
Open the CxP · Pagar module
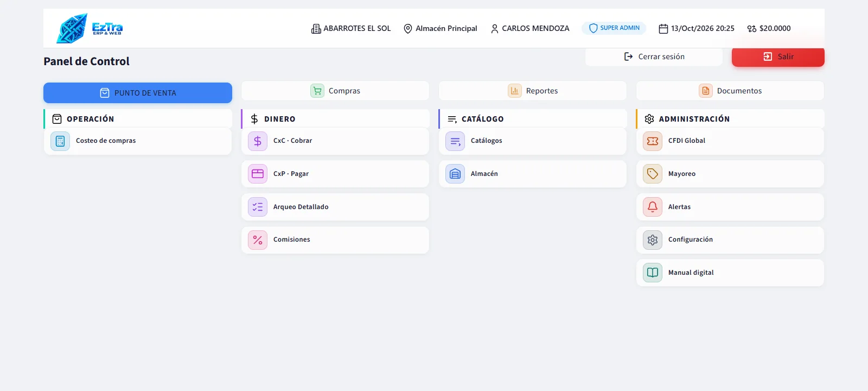pyautogui.click(x=335, y=174)
